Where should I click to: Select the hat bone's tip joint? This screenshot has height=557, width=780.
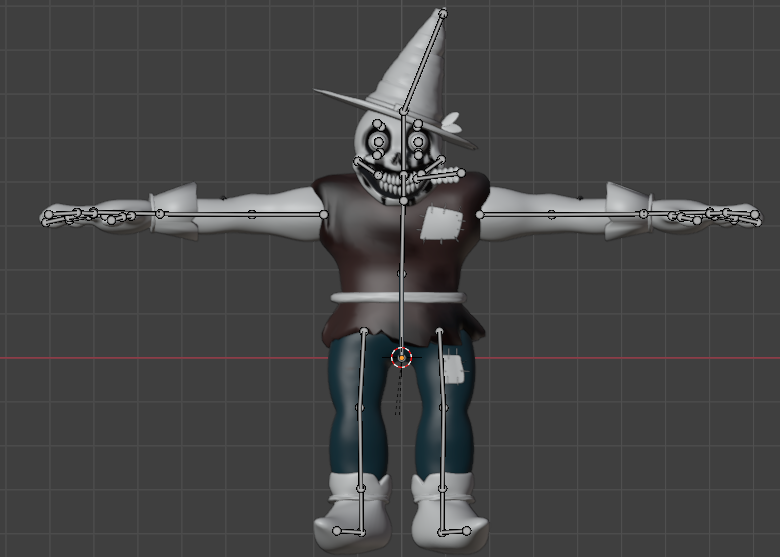(x=443, y=13)
